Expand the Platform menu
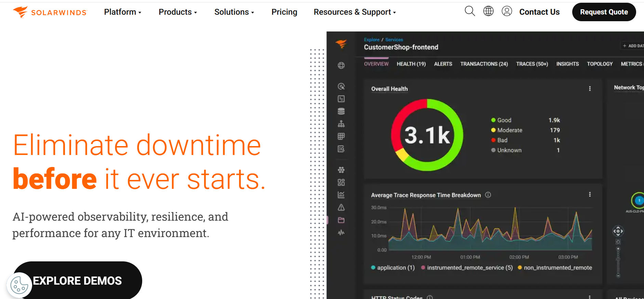The height and width of the screenshot is (299, 644). point(122,12)
